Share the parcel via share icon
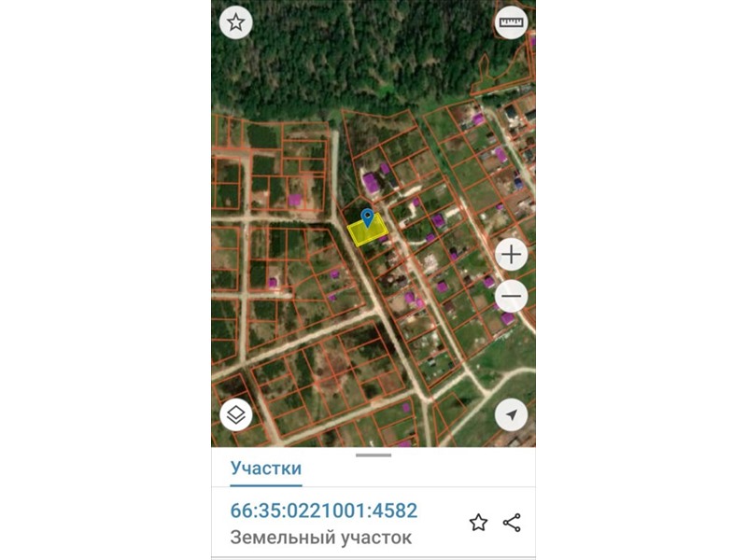 click(512, 523)
